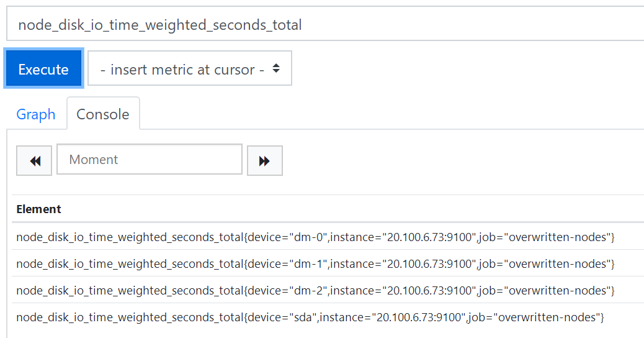This screenshot has width=644, height=338.
Task: Select the Console tab
Action: pyautogui.click(x=103, y=114)
